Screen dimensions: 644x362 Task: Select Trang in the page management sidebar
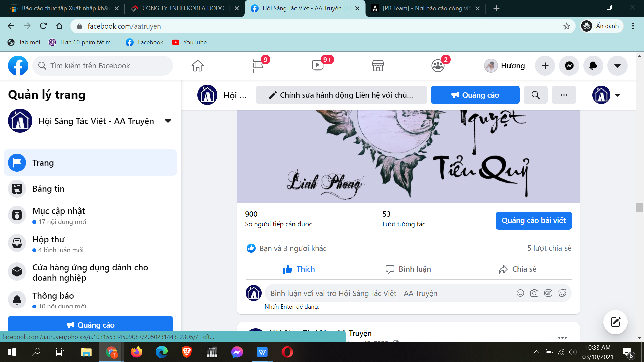pos(91,163)
